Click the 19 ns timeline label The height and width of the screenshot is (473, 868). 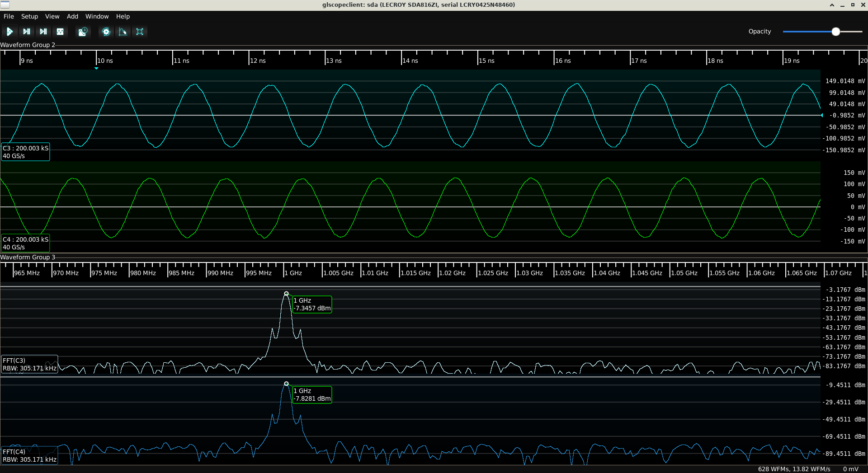(792, 61)
